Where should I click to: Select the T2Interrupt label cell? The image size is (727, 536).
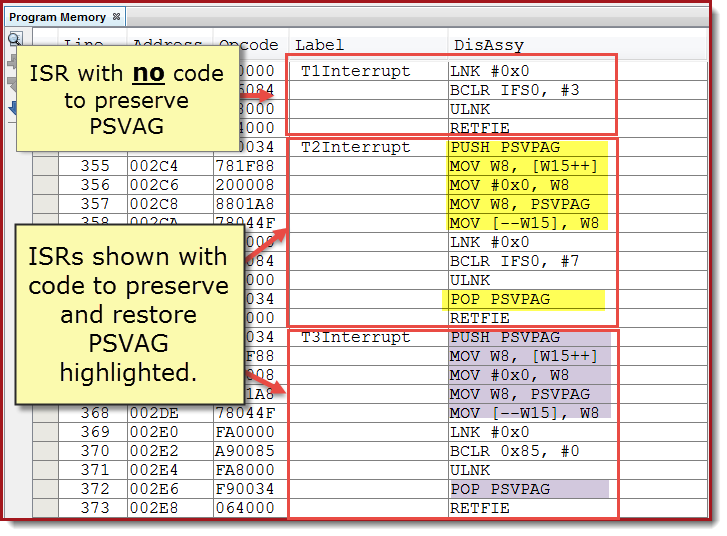pos(355,147)
